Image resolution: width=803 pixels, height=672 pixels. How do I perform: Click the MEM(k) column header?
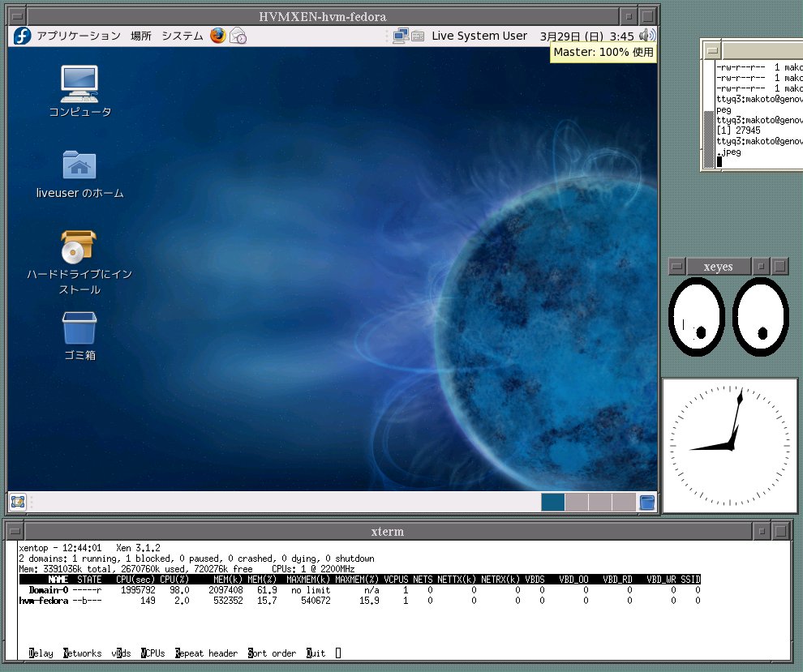pyautogui.click(x=228, y=580)
